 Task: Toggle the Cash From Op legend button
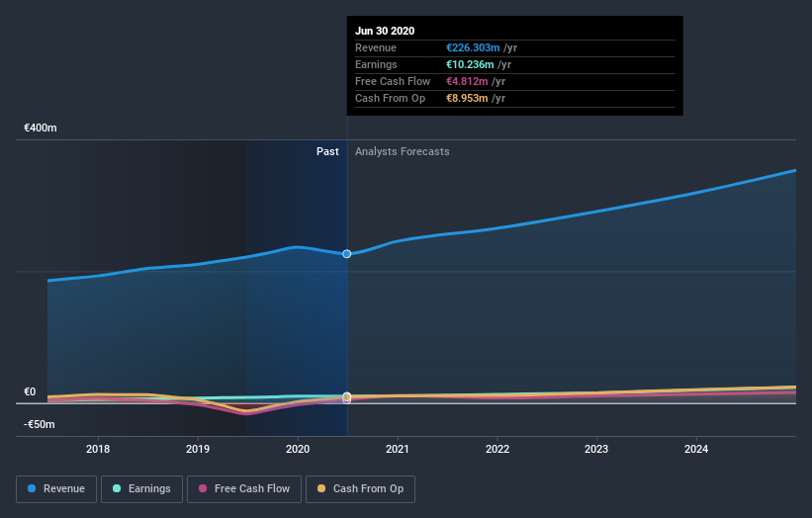coord(360,489)
